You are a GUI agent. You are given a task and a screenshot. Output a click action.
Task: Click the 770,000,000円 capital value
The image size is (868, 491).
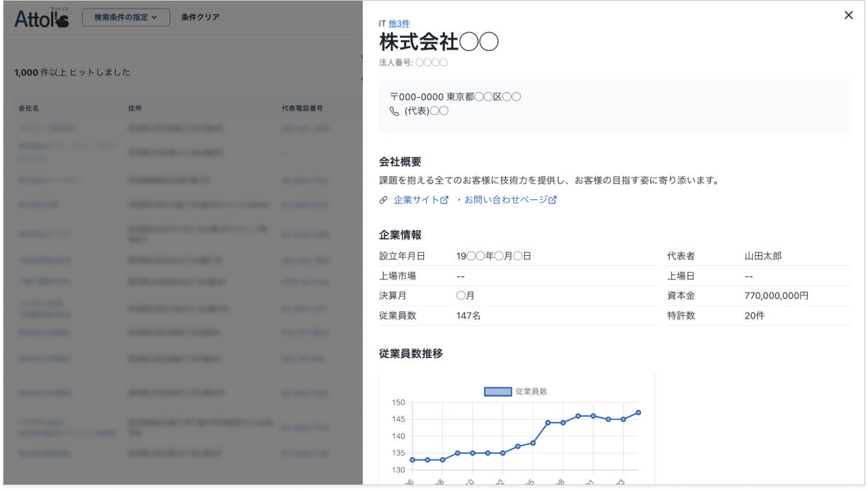(777, 295)
